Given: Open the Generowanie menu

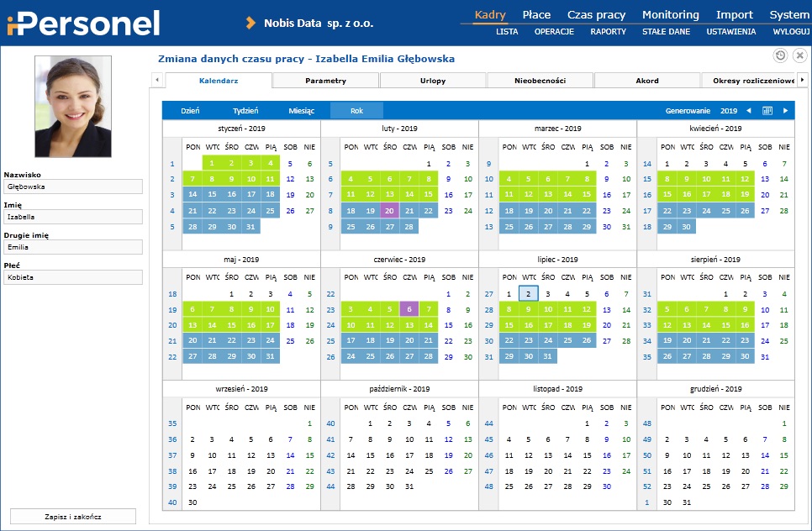Looking at the screenshot, I should [x=688, y=111].
